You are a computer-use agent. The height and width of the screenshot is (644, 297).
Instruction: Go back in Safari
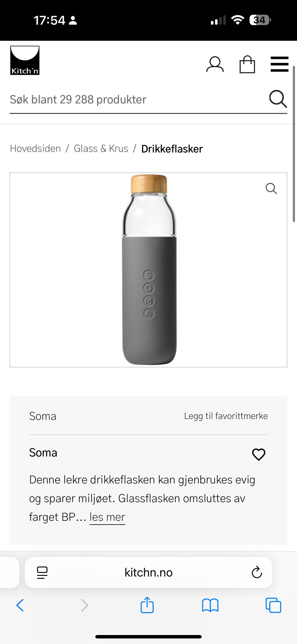(20, 605)
